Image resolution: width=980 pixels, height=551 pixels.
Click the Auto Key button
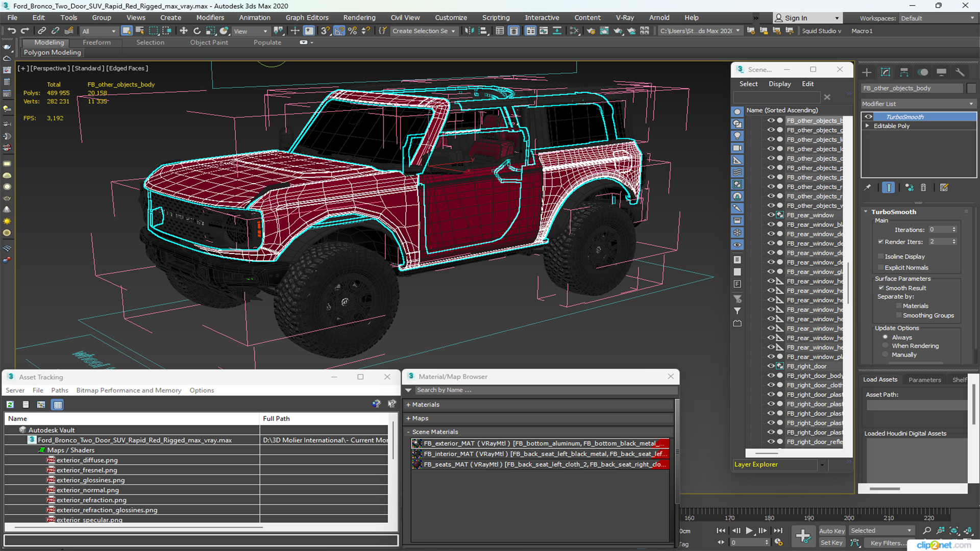[832, 531]
